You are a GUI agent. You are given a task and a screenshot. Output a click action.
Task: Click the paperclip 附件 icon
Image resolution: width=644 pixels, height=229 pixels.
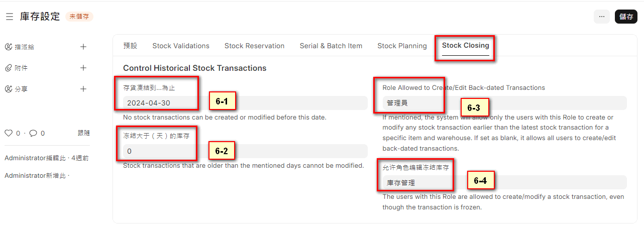(x=9, y=68)
